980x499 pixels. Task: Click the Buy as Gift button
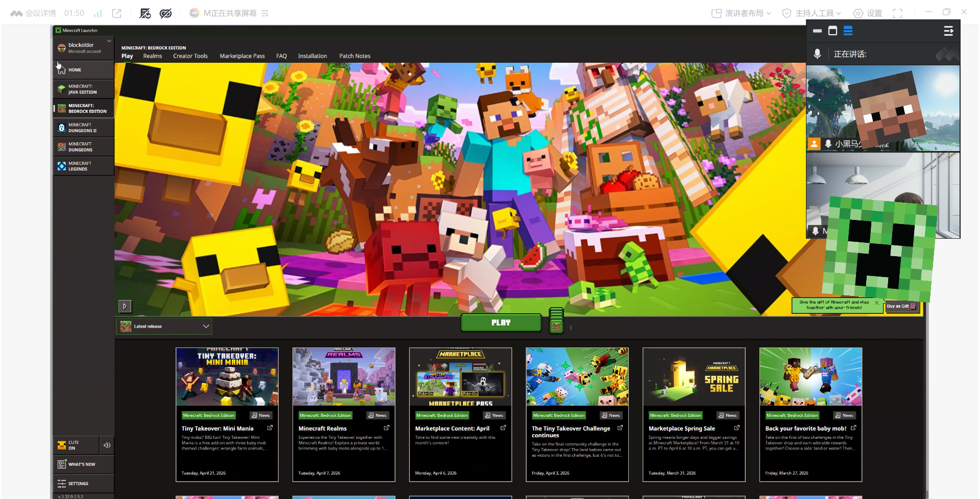pyautogui.click(x=902, y=306)
